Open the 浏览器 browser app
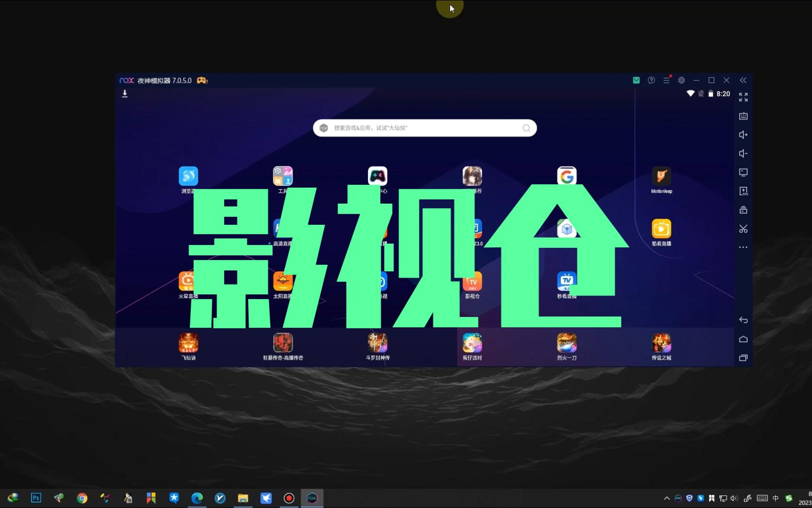The width and height of the screenshot is (812, 508). [188, 176]
